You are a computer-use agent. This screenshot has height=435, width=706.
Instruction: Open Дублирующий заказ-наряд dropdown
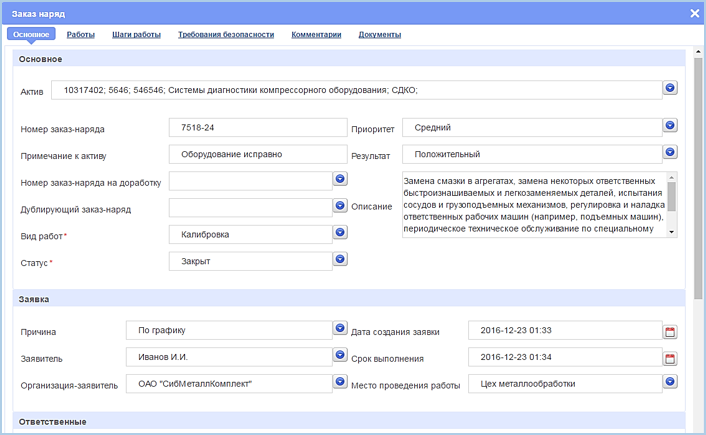[x=340, y=205]
